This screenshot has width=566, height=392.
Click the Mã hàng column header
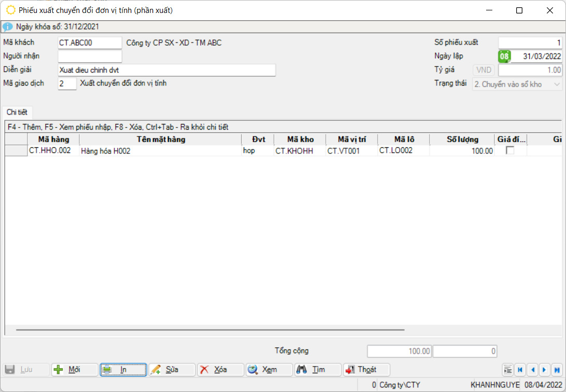[x=53, y=139]
